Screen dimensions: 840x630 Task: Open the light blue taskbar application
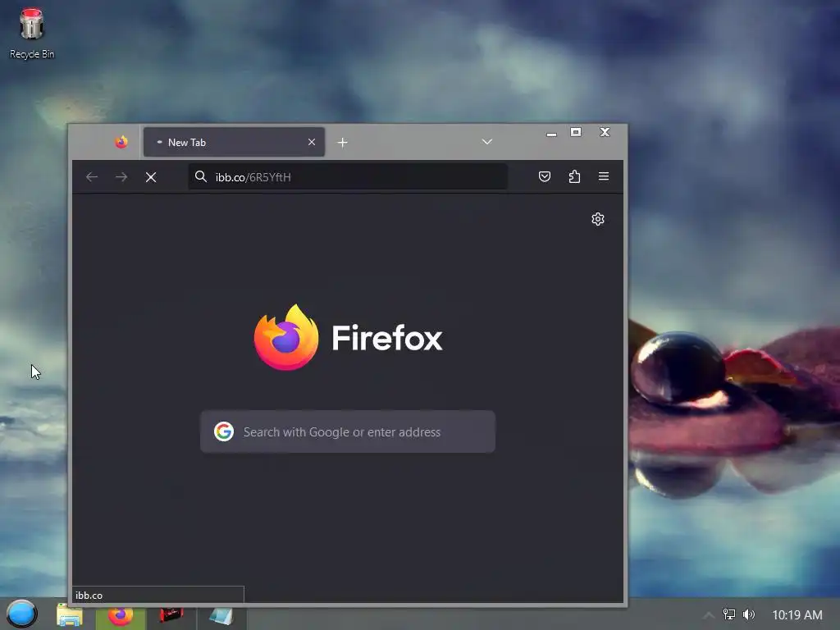221,616
